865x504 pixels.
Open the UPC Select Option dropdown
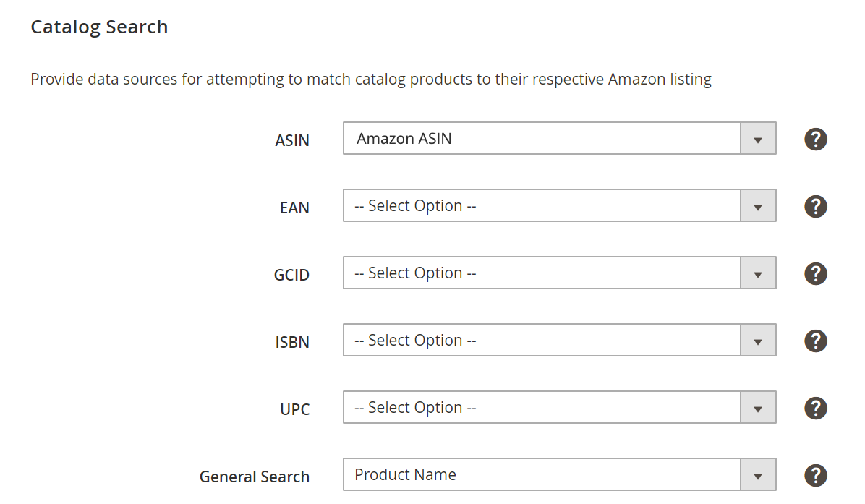pyautogui.click(x=559, y=408)
